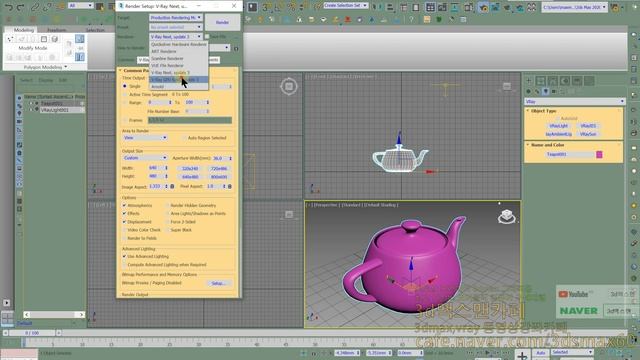Select the Active Time Segment radio button
The image size is (640, 360).
125,94
